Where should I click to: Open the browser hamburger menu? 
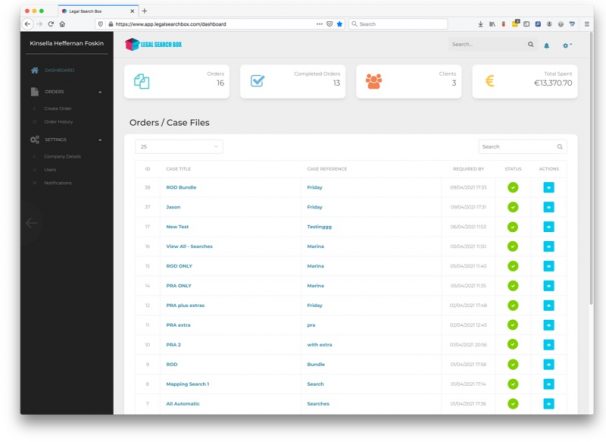point(587,24)
